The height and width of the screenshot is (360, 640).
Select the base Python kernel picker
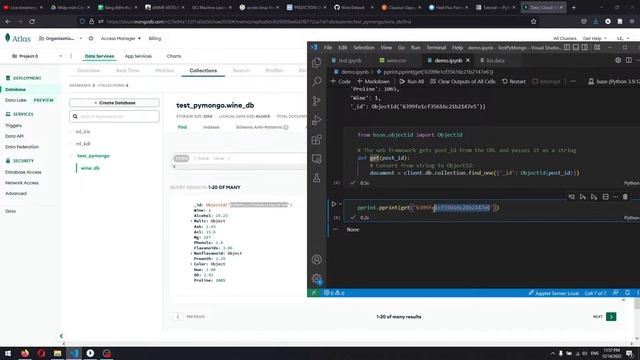[613, 82]
